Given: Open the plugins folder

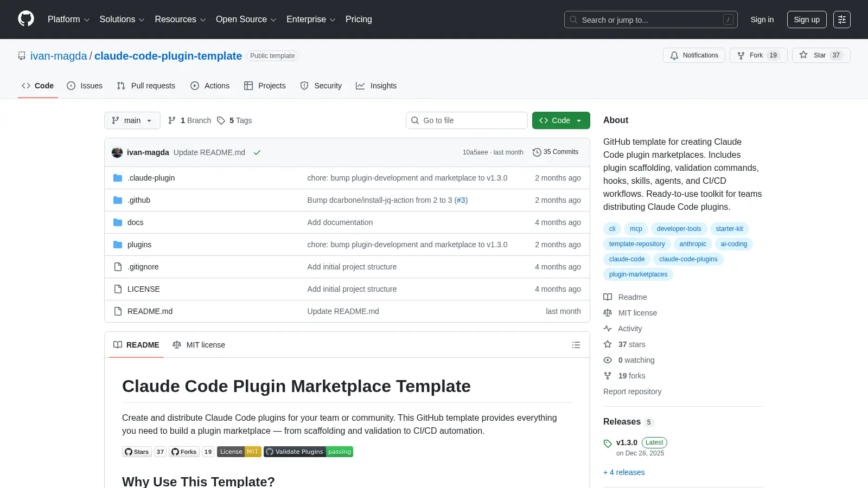Looking at the screenshot, I should pos(139,245).
